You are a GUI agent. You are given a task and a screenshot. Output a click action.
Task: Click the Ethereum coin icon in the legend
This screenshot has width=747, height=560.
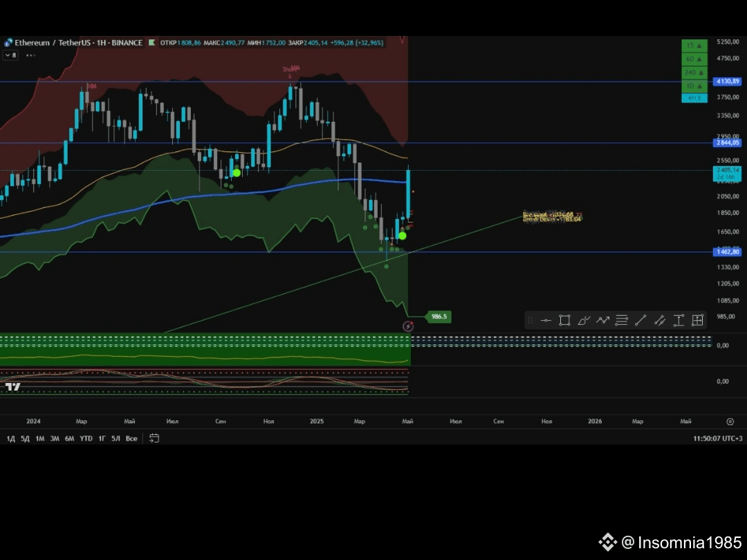point(8,43)
